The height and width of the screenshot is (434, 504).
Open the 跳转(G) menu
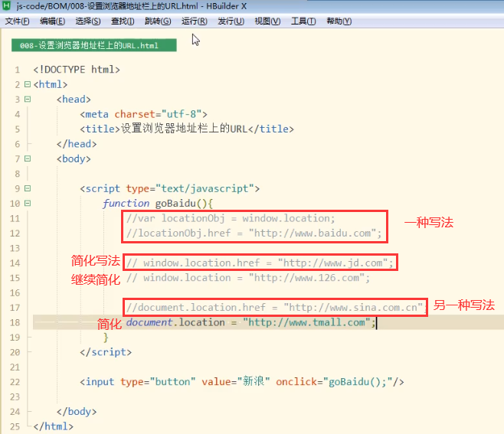tap(158, 21)
